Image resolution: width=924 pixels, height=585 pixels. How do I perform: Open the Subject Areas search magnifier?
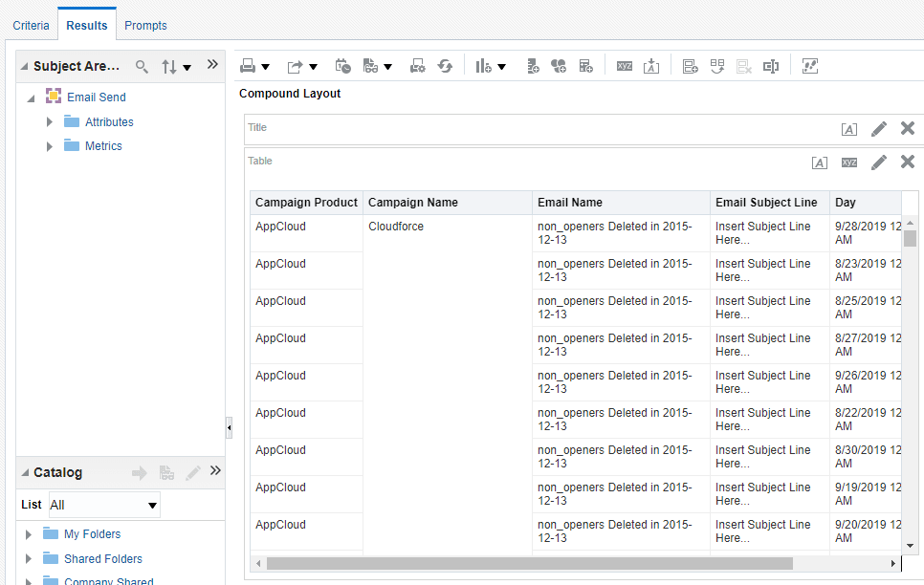pyautogui.click(x=142, y=66)
